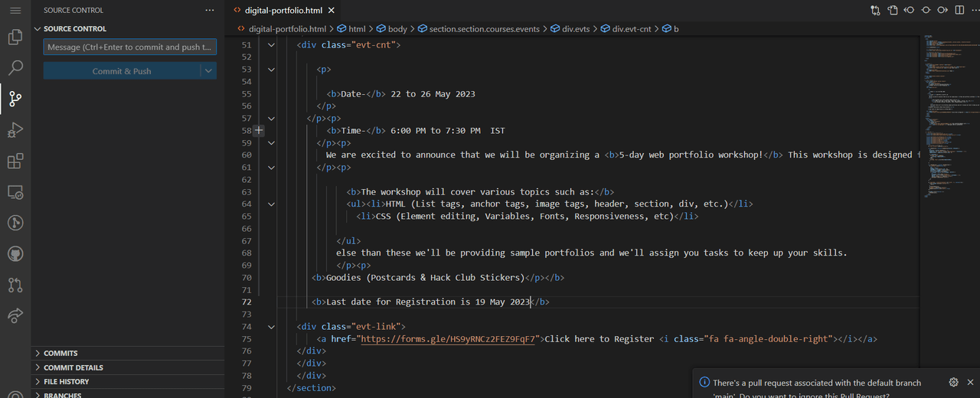The height and width of the screenshot is (398, 980).
Task: Expand the File History section
Action: pyautogui.click(x=66, y=381)
